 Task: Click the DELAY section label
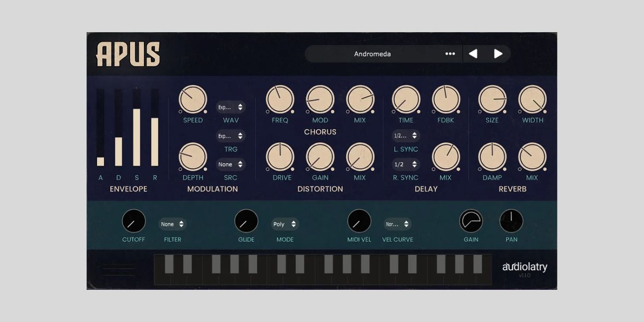426,189
